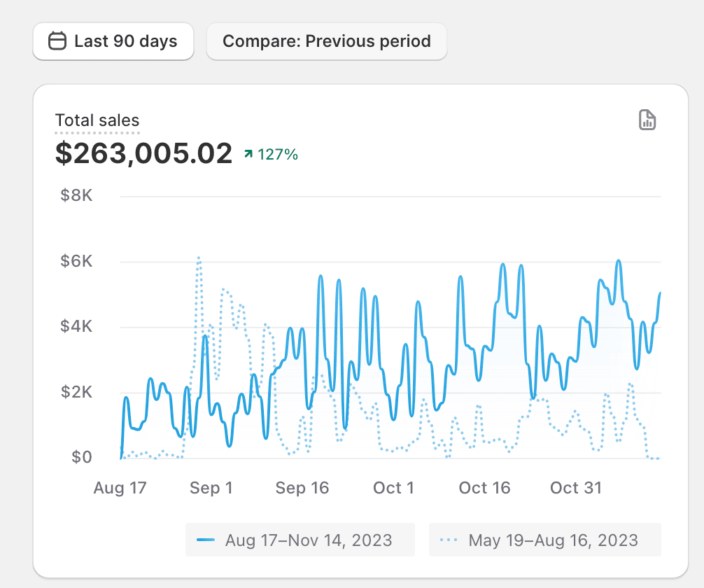Click the $263,005.02 total amount
The height and width of the screenshot is (588, 704).
click(143, 154)
